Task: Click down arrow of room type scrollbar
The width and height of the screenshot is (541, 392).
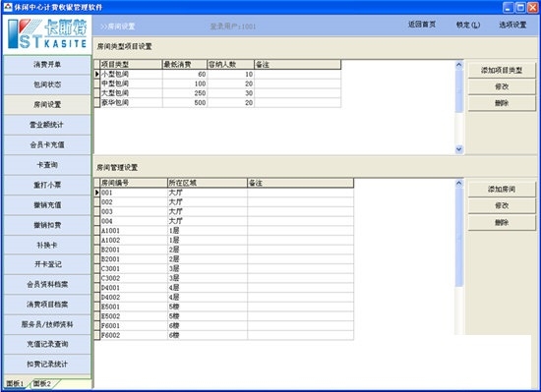Action: point(459,149)
